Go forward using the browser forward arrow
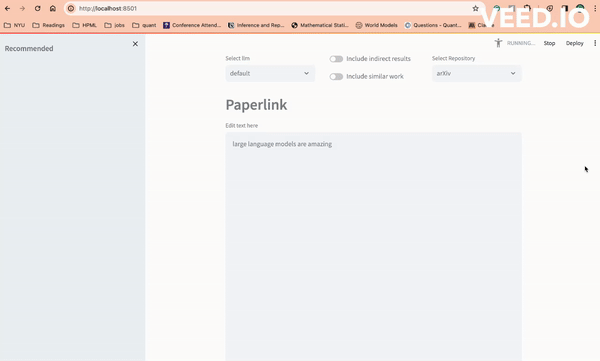The height and width of the screenshot is (361, 600). (x=22, y=8)
